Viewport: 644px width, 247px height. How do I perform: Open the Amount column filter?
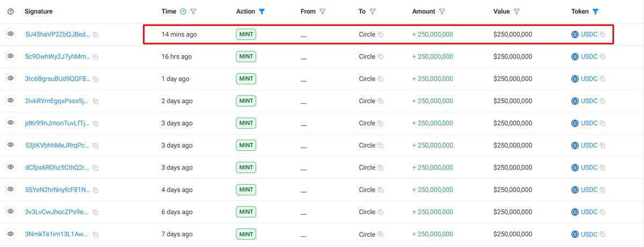coord(442,11)
